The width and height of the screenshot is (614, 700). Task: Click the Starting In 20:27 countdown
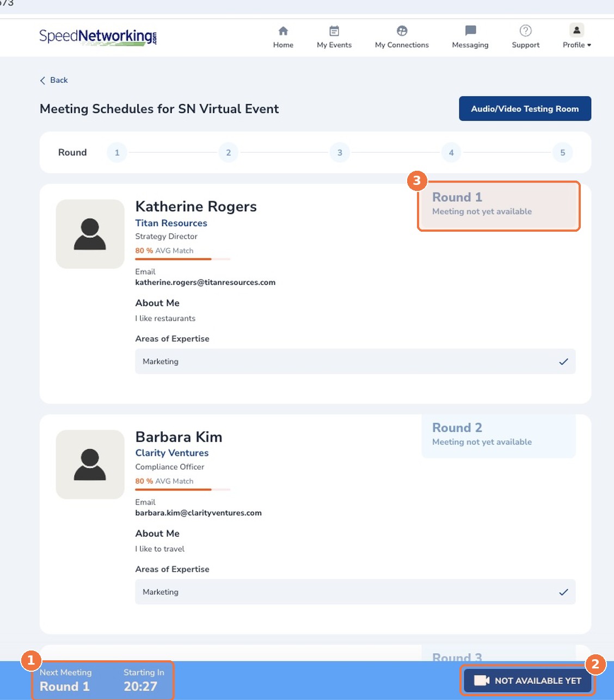pyautogui.click(x=144, y=680)
